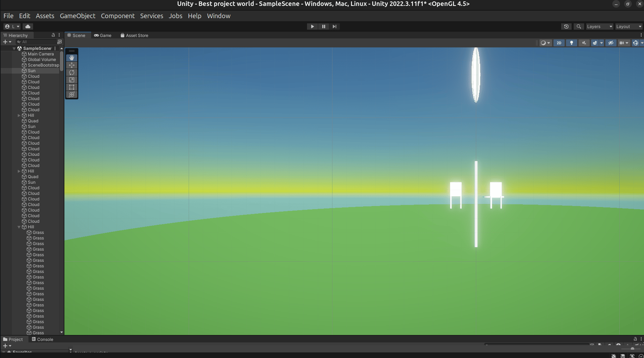The width and height of the screenshot is (644, 358).
Task: Select the Scale tool
Action: (72, 80)
